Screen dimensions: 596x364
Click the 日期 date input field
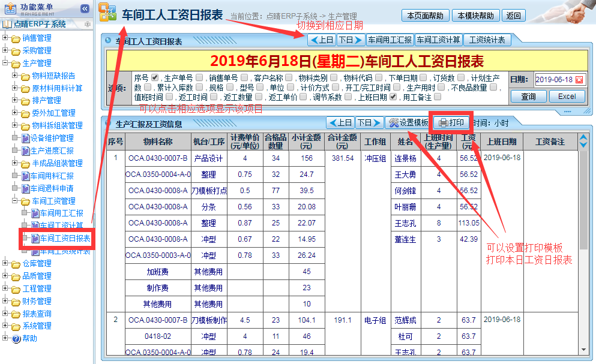click(553, 80)
